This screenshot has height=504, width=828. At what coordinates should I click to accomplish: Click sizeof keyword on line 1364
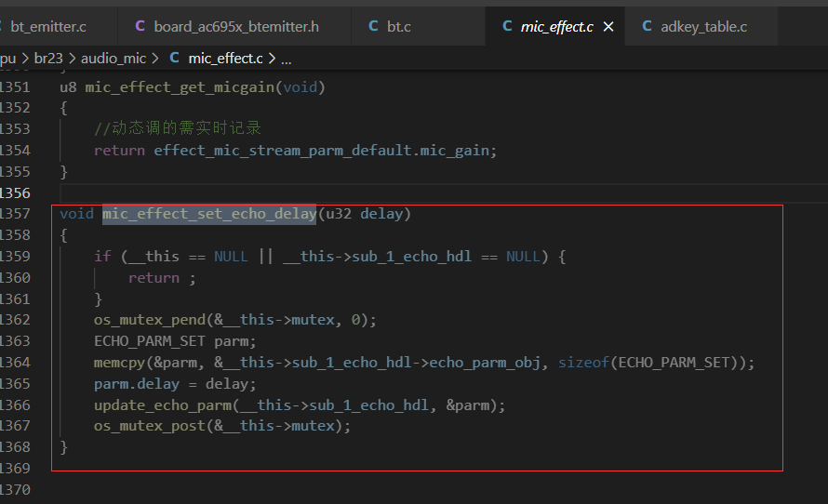(583, 363)
